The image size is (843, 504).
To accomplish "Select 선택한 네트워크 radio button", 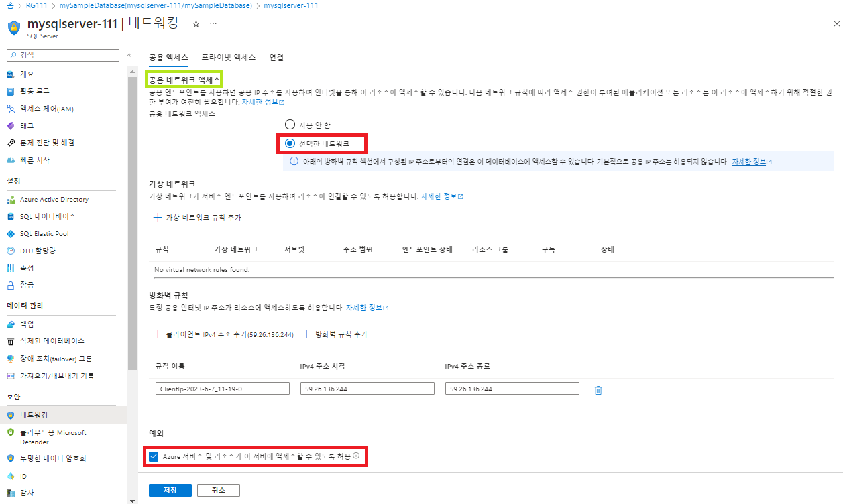I will tap(290, 143).
